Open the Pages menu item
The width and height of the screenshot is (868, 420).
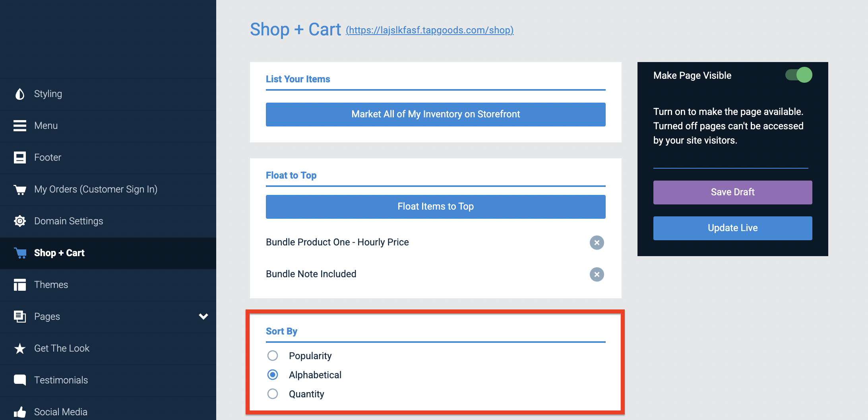46,316
